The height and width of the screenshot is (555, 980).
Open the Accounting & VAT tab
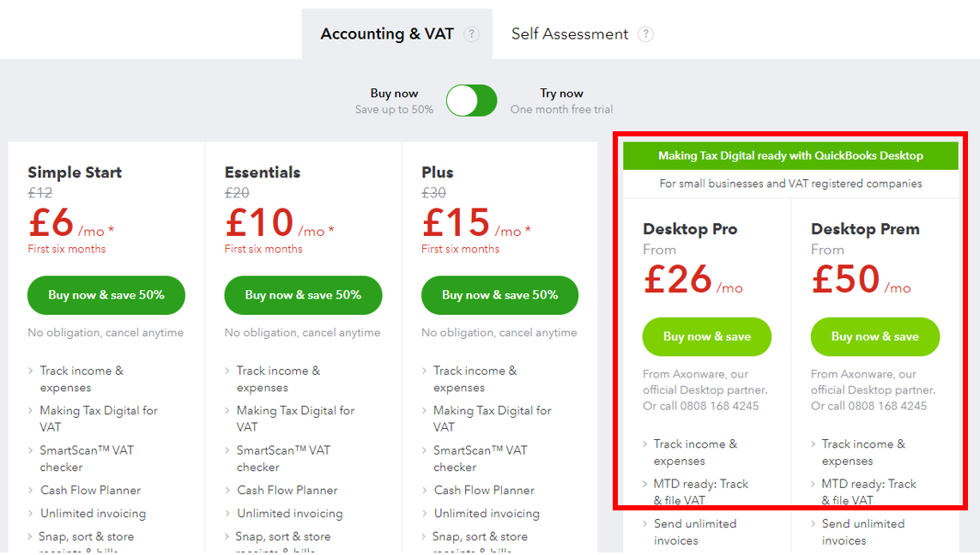click(x=386, y=34)
